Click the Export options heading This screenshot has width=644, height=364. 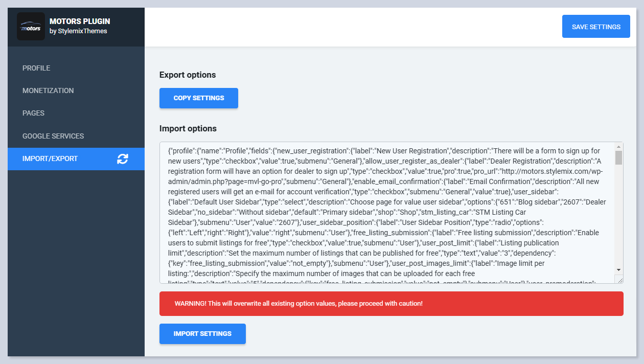(188, 75)
